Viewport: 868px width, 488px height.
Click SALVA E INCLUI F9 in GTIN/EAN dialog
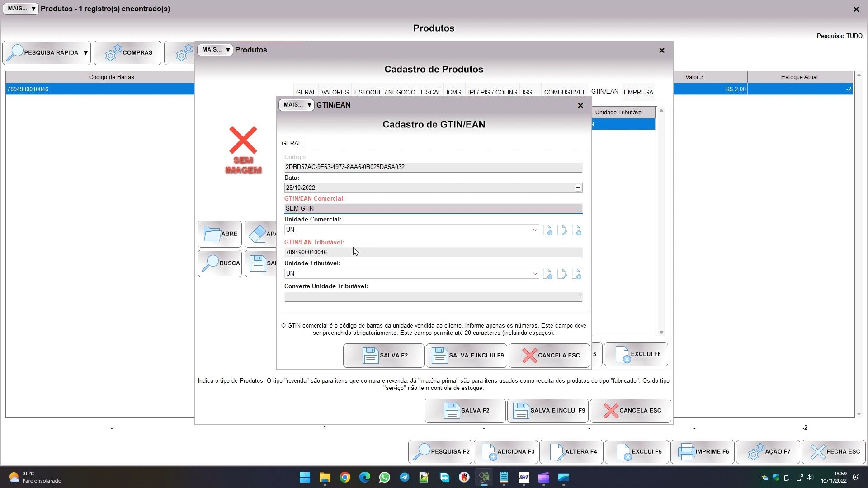click(466, 356)
